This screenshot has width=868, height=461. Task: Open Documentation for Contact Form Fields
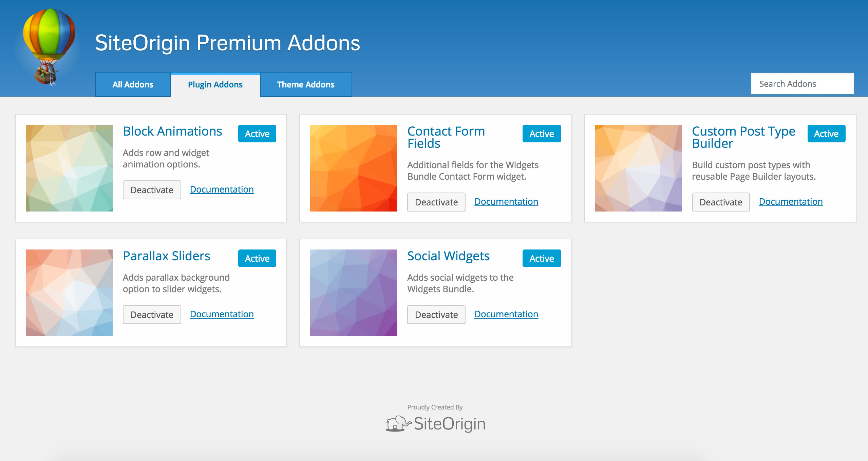[x=506, y=201]
